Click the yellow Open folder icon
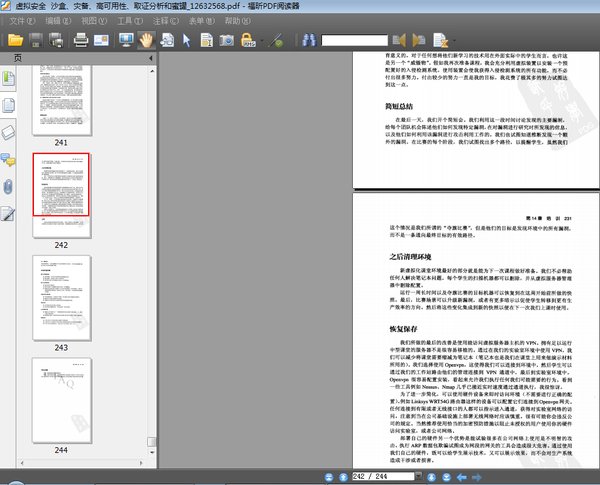 (x=16, y=40)
